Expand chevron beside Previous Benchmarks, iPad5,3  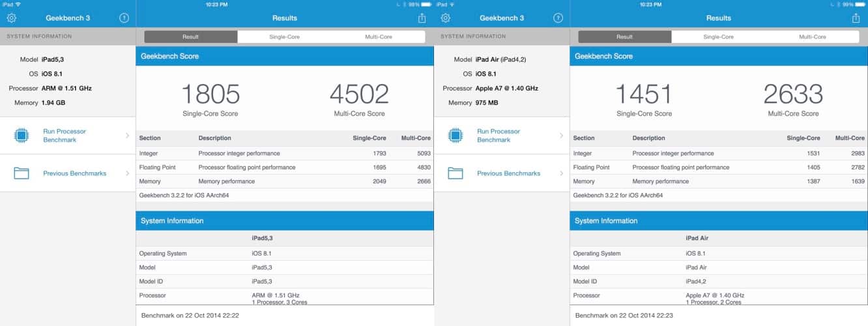tap(127, 173)
